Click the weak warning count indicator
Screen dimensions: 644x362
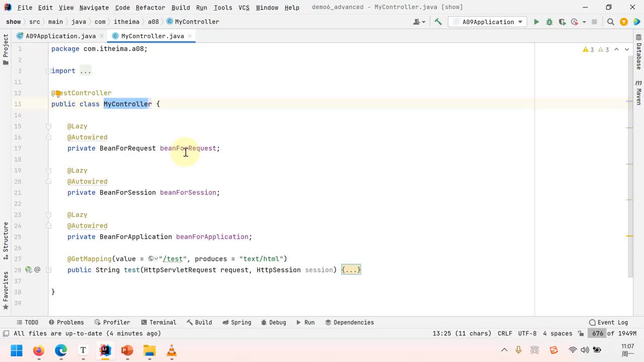point(603,49)
